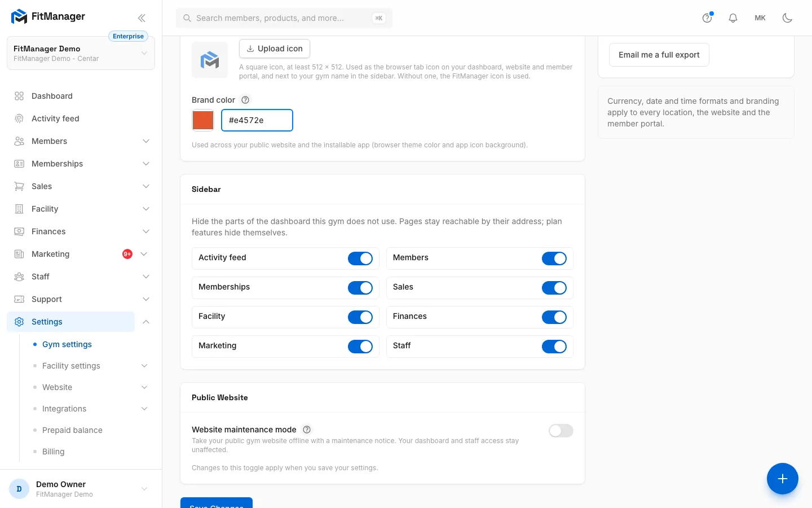This screenshot has height=508, width=812.
Task: Click the Support ticket icon
Action: pos(19,299)
